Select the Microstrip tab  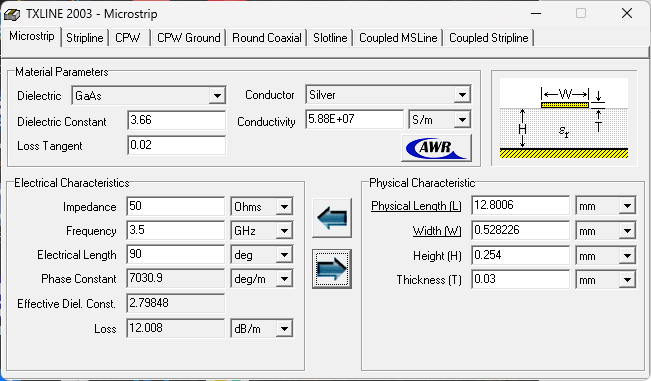32,36
